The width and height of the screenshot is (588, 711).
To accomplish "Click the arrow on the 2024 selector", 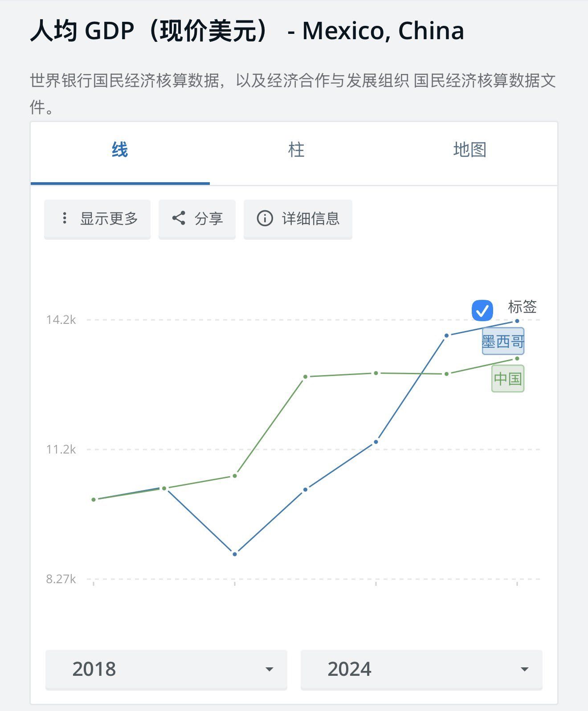I will tap(524, 669).
